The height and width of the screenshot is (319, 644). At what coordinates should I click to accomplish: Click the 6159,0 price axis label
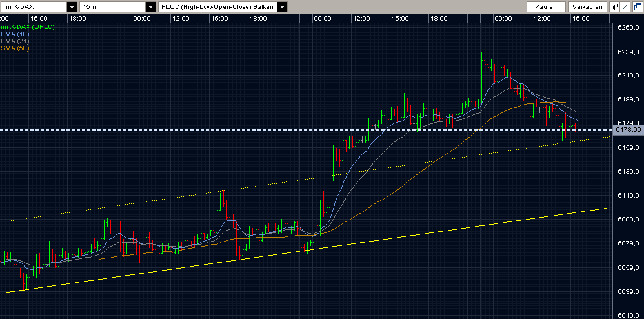click(x=628, y=148)
